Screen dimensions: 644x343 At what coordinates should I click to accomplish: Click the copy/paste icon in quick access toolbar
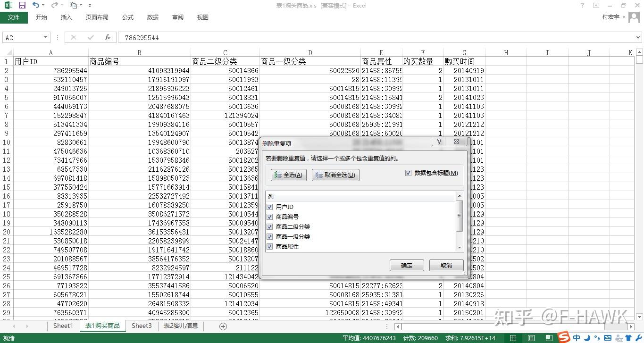coord(73,5)
